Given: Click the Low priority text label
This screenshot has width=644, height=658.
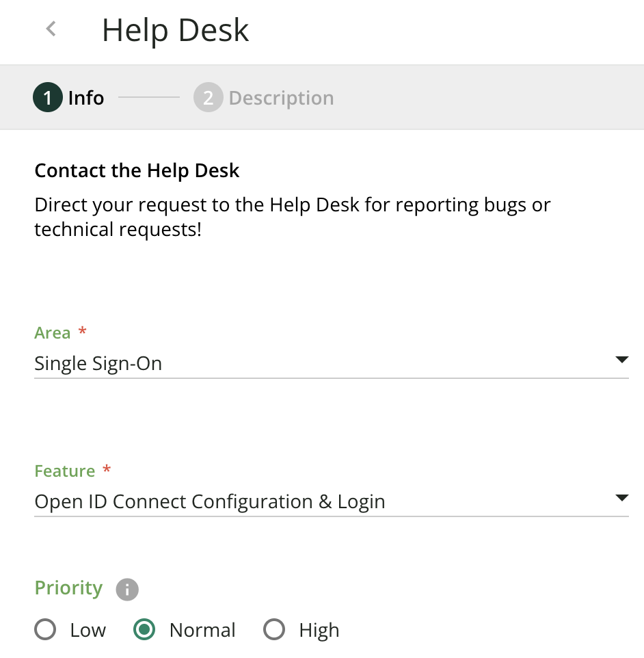Looking at the screenshot, I should (x=88, y=630).
